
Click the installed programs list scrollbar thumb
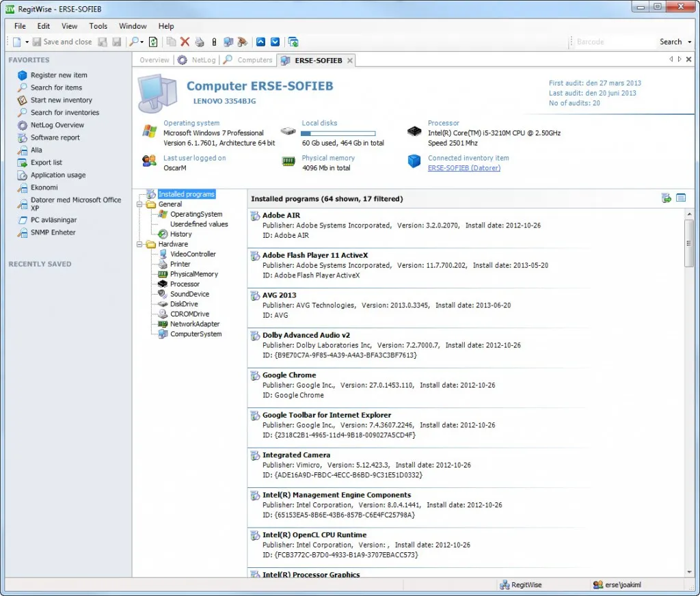point(689,243)
